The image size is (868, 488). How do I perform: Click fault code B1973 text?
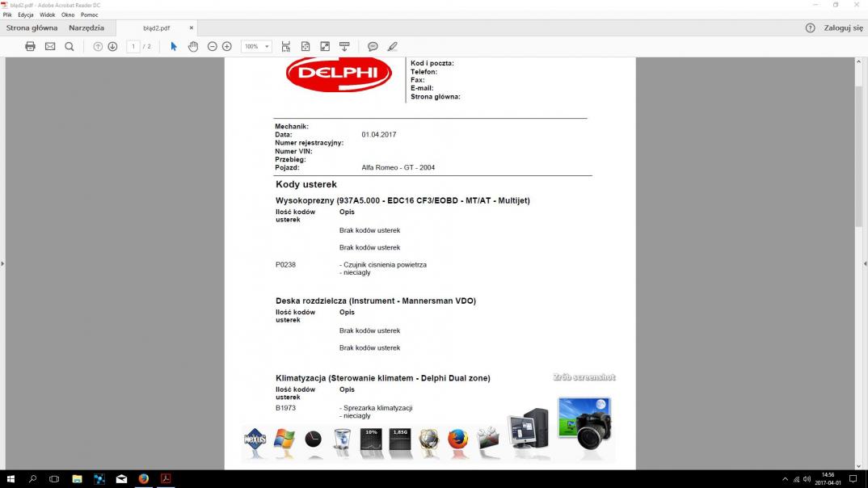click(x=285, y=408)
